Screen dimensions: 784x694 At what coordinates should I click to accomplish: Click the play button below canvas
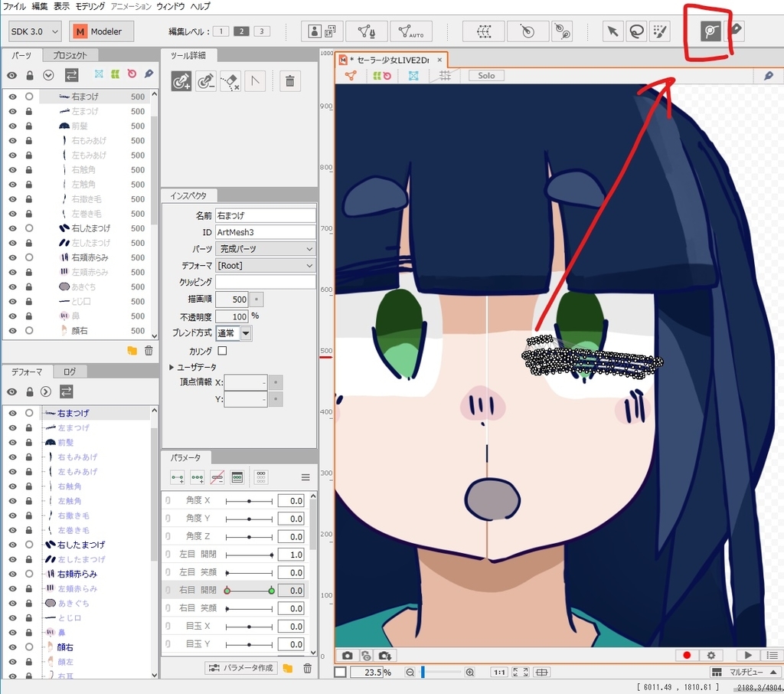pyautogui.click(x=748, y=655)
